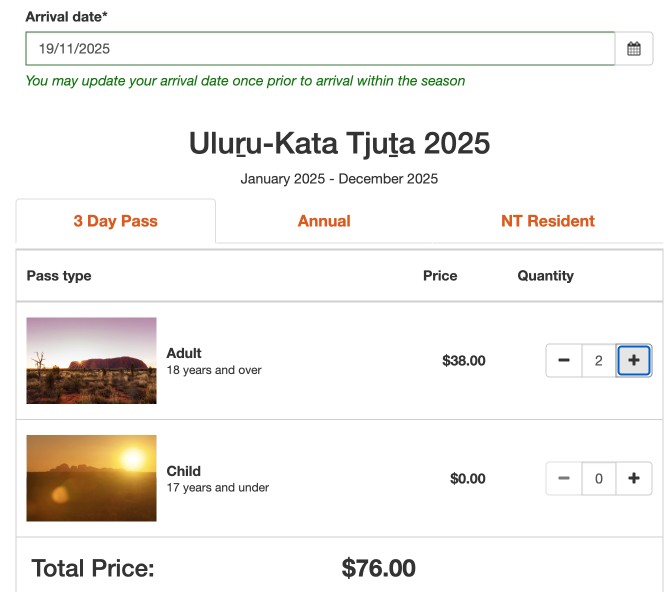The image size is (668, 592).
Task: Add a Child pass using plus
Action: point(634,479)
